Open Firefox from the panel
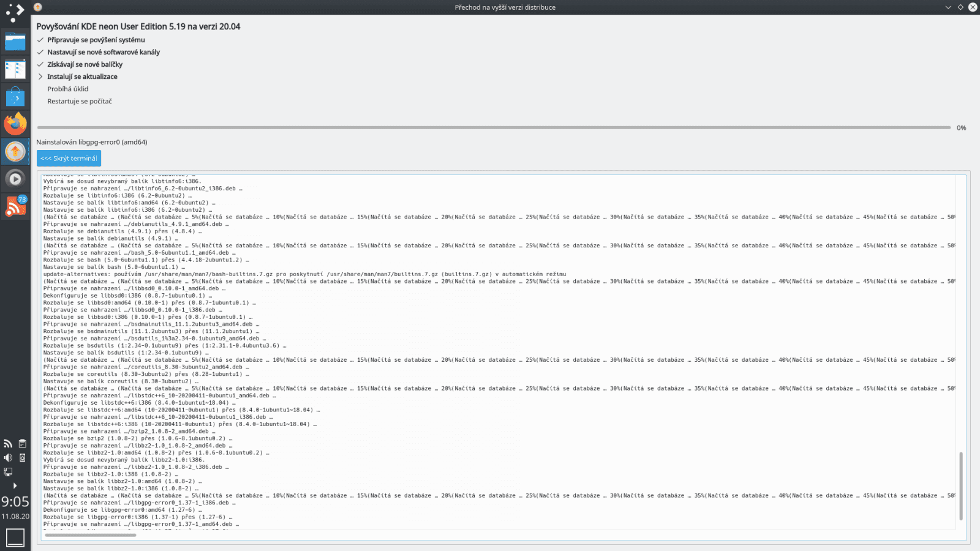This screenshot has height=551, width=980. click(x=15, y=123)
